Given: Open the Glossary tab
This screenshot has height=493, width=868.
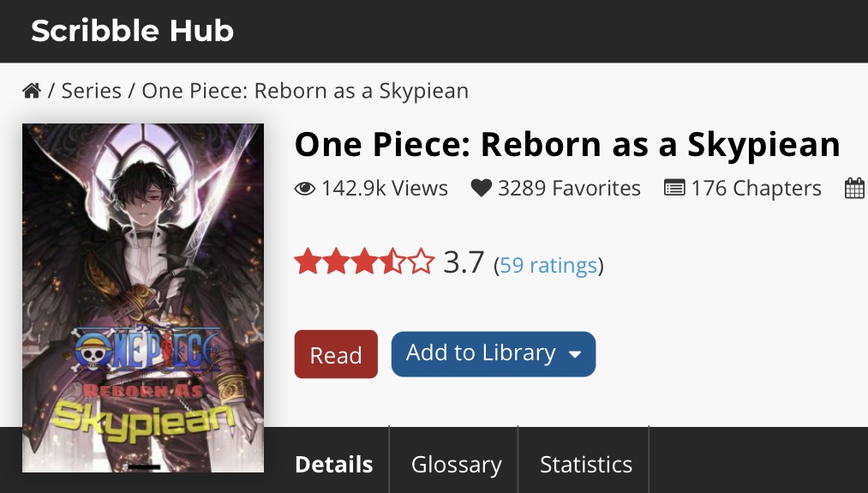Looking at the screenshot, I should point(456,465).
